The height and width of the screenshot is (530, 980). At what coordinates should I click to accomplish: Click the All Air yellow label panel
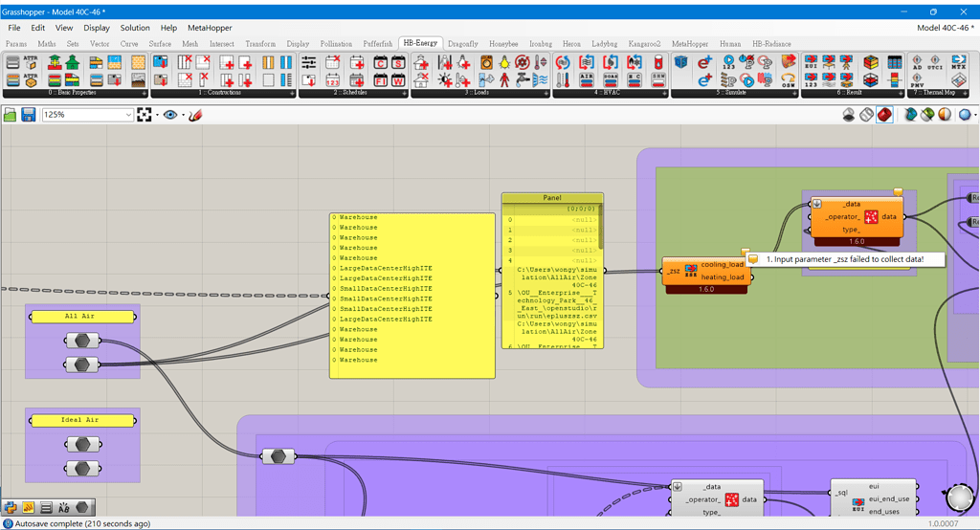tap(82, 317)
